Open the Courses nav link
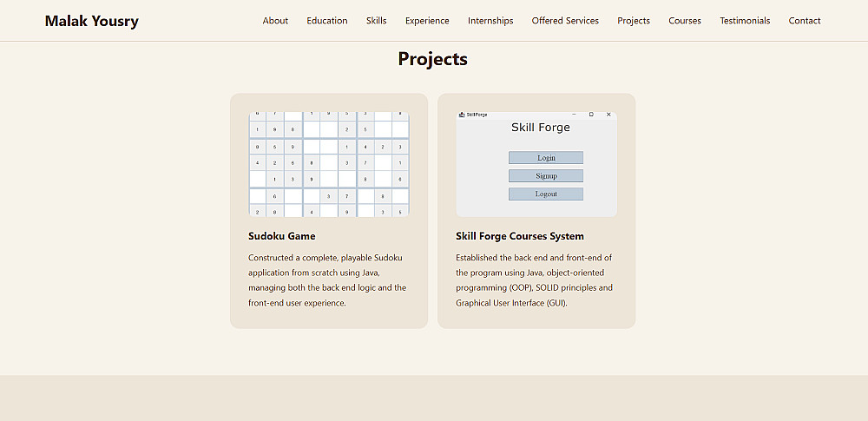The image size is (868, 421). 685,21
